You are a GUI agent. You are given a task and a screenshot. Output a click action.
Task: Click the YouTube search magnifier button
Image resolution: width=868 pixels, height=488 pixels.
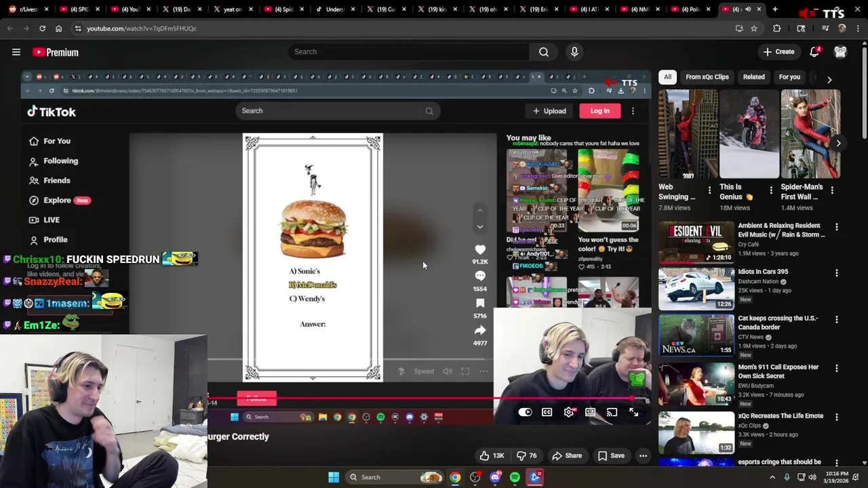(x=544, y=52)
